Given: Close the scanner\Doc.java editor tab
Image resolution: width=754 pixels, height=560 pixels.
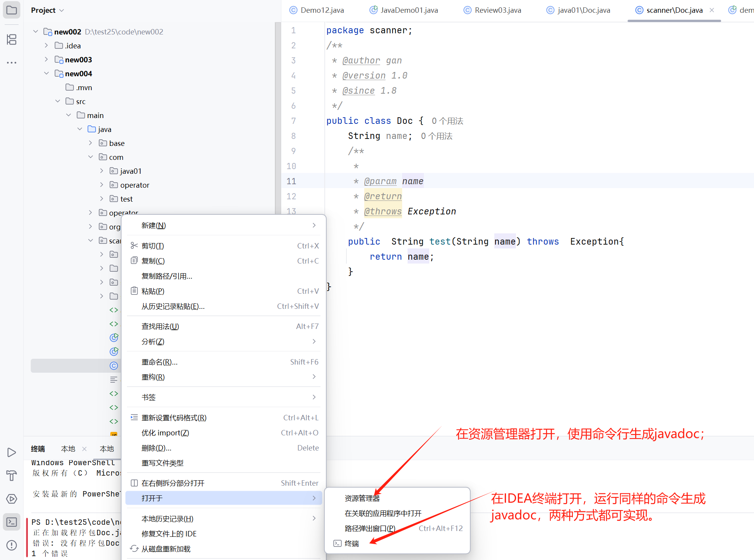Looking at the screenshot, I should pyautogui.click(x=712, y=10).
